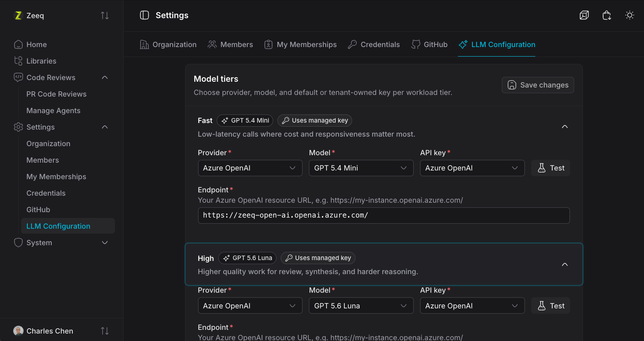This screenshot has height=341, width=644.
Task: Select the LLM Configuration tab
Action: click(x=497, y=45)
